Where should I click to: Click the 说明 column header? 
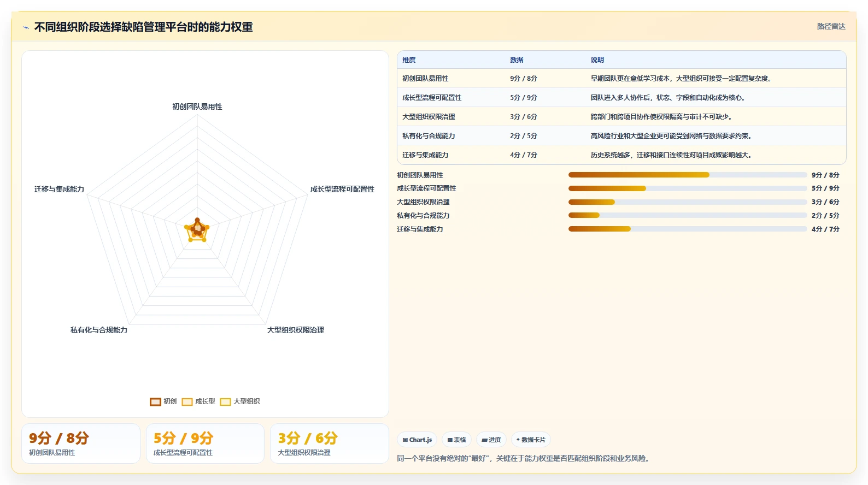pos(597,60)
